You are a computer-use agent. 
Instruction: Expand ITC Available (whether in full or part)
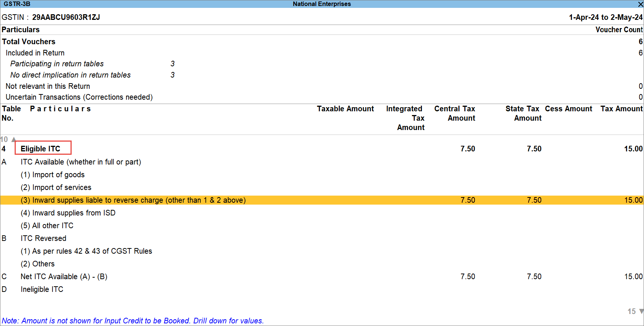click(x=81, y=162)
